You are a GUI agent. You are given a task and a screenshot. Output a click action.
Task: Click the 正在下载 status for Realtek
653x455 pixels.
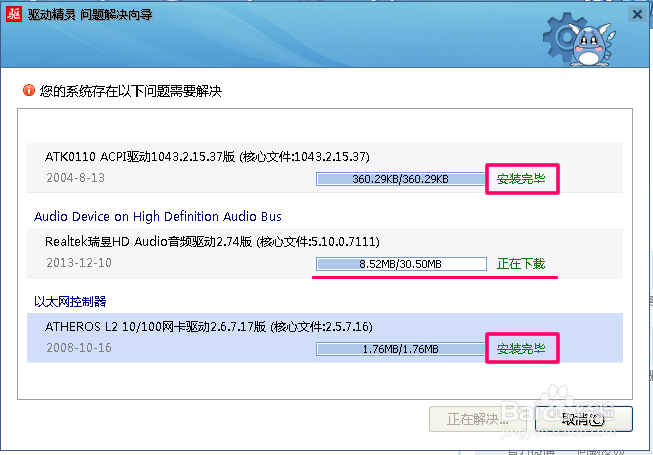pyautogui.click(x=521, y=264)
